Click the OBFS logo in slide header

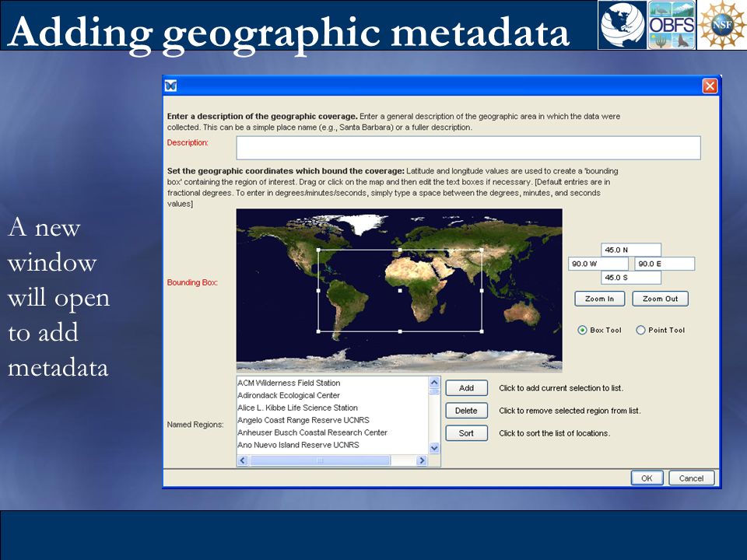coord(672,25)
